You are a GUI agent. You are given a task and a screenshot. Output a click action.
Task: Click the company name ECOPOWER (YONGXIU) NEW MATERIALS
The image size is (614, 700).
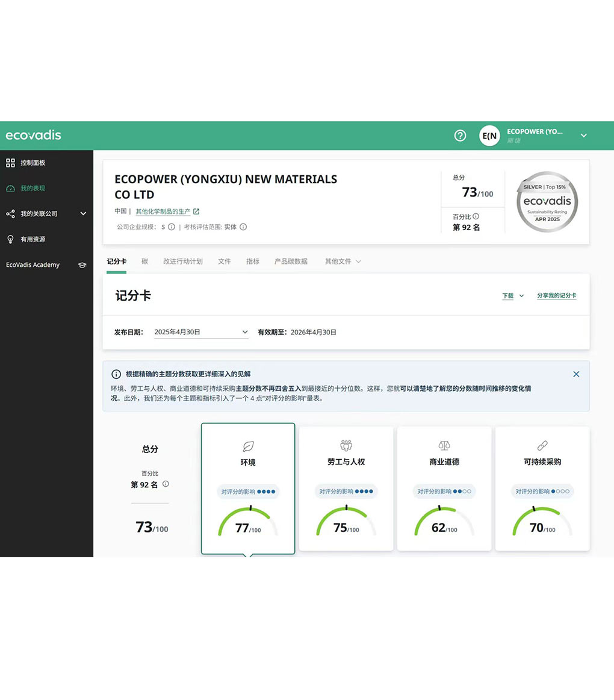[226, 187]
